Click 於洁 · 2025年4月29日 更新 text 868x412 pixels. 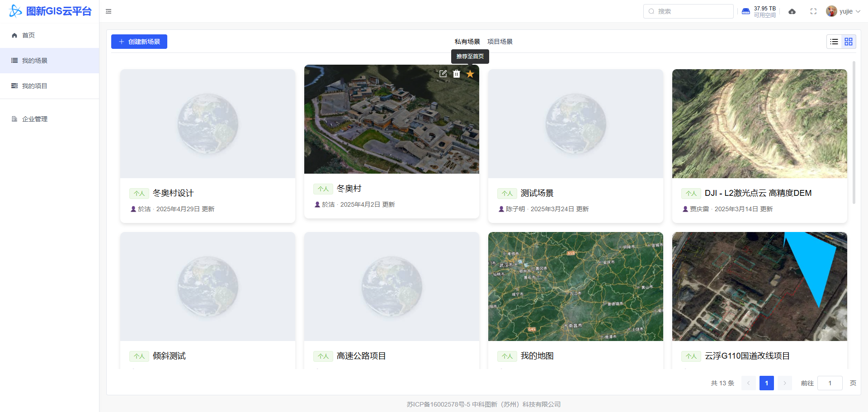point(176,209)
